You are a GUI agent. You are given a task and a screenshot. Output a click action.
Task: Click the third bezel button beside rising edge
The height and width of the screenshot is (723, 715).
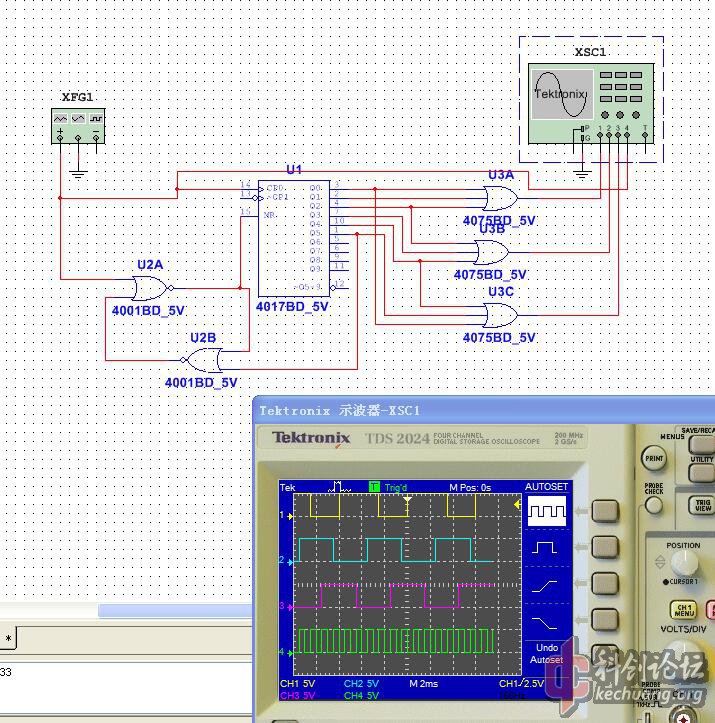(x=605, y=583)
